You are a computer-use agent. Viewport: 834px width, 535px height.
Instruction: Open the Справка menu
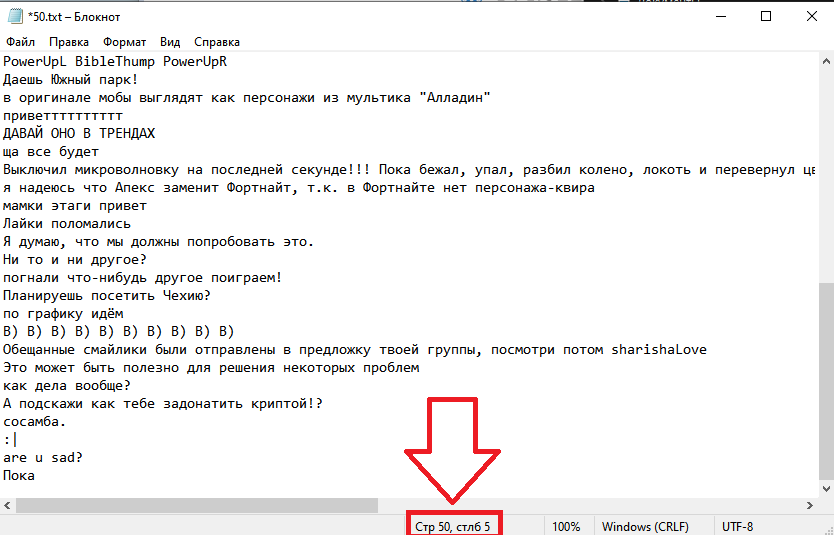tap(217, 43)
